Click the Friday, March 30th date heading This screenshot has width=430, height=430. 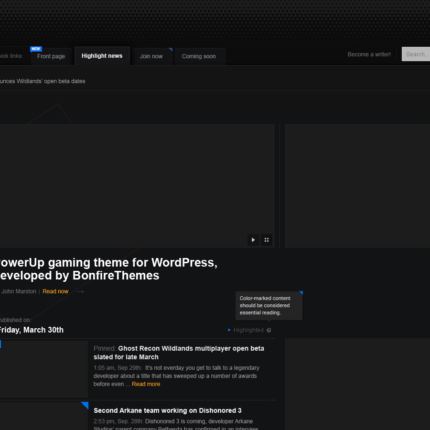click(x=32, y=330)
